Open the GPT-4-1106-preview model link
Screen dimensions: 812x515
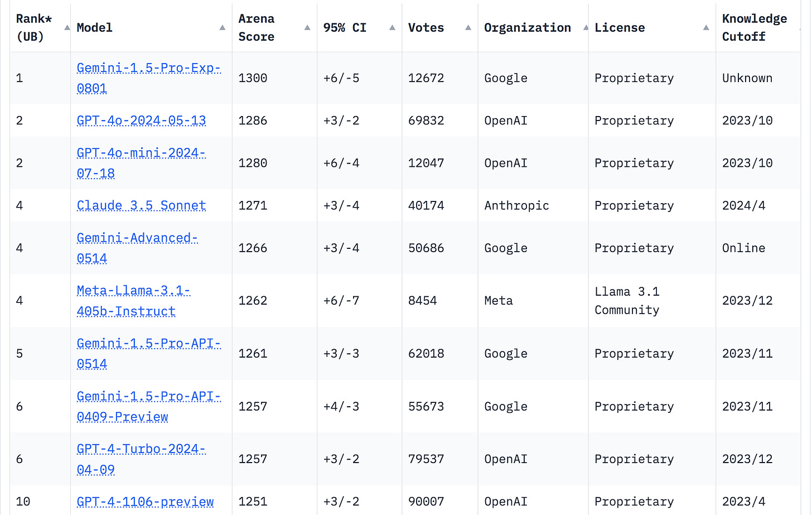145,502
